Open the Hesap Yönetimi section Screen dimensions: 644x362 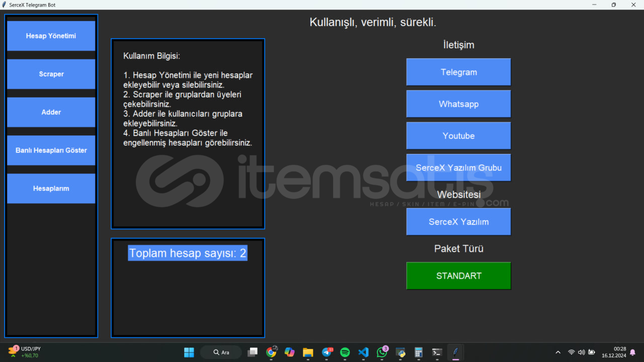click(x=51, y=36)
